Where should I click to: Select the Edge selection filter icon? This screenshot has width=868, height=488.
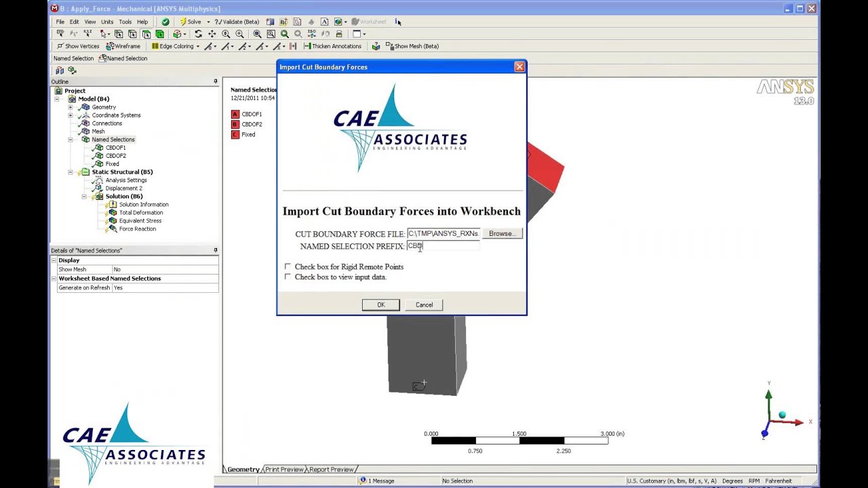click(x=132, y=34)
